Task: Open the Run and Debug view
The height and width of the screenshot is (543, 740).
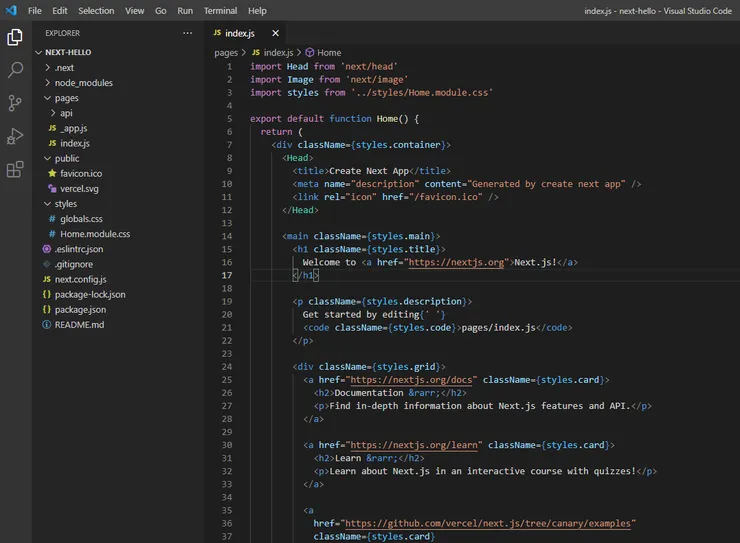Action: point(15,136)
